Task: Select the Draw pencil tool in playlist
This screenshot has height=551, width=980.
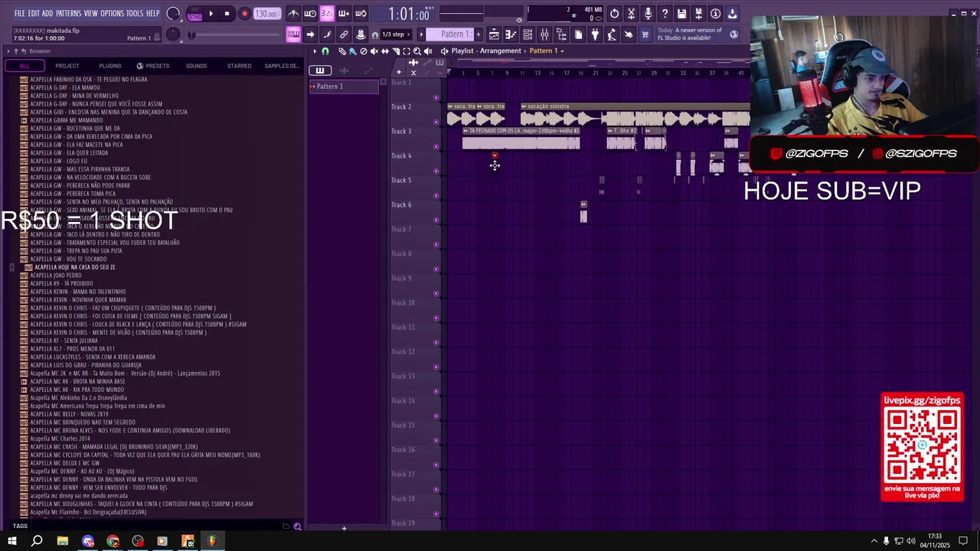Action: point(342,51)
